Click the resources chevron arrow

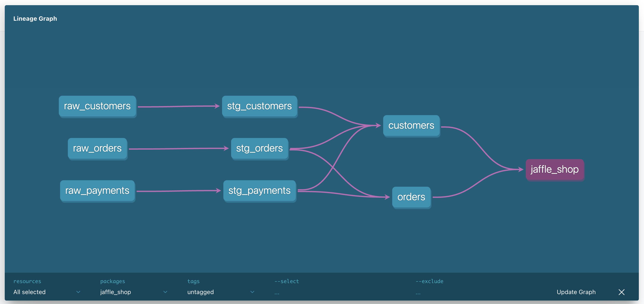78,292
